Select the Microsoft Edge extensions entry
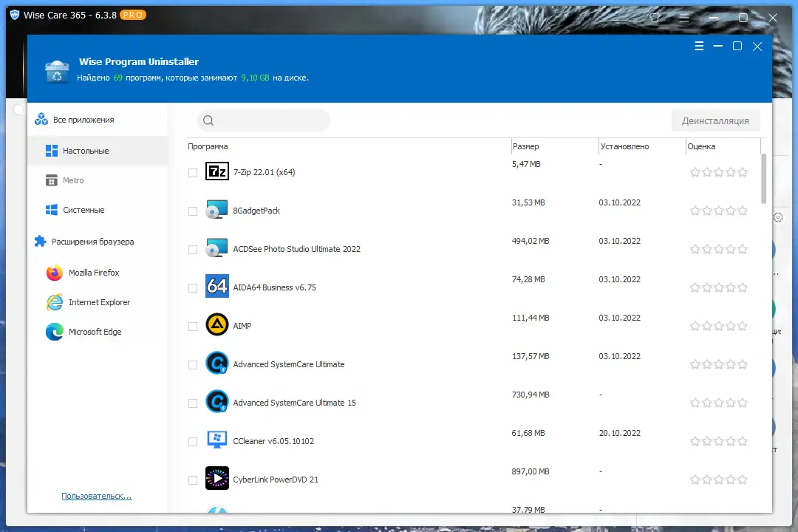798x532 pixels. pyautogui.click(x=98, y=332)
